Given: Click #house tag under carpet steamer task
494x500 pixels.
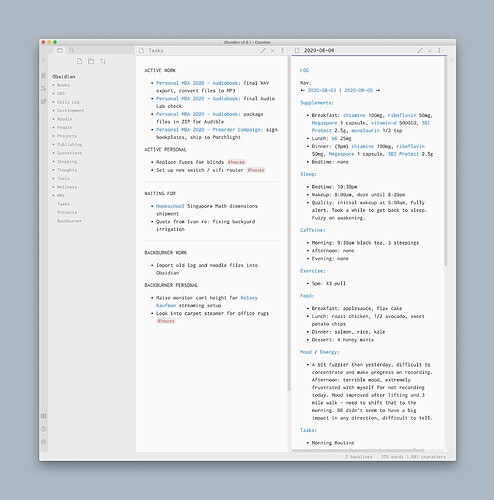Looking at the screenshot, I should [x=166, y=321].
